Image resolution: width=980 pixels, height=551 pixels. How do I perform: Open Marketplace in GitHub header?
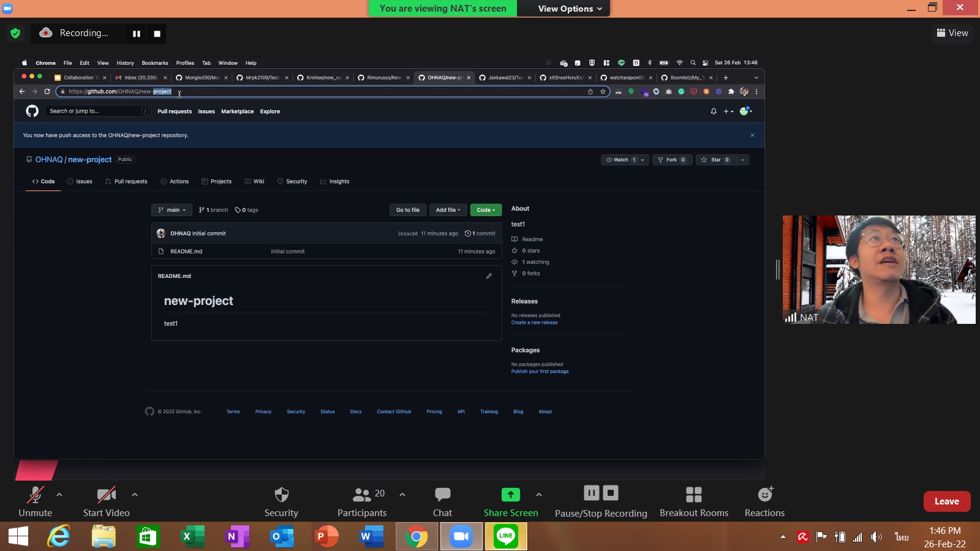point(238,111)
